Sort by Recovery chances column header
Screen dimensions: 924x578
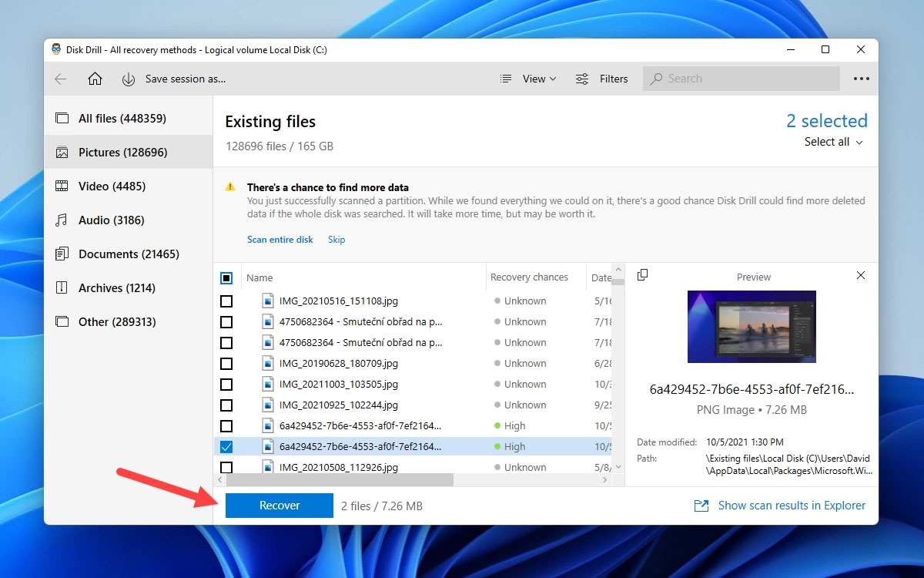point(529,277)
